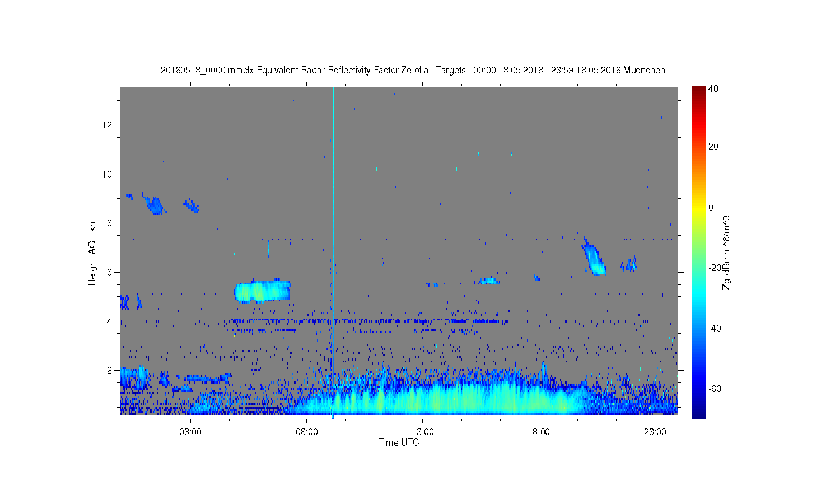
Task: Click the 18:00 time tick label
Action: click(x=539, y=432)
